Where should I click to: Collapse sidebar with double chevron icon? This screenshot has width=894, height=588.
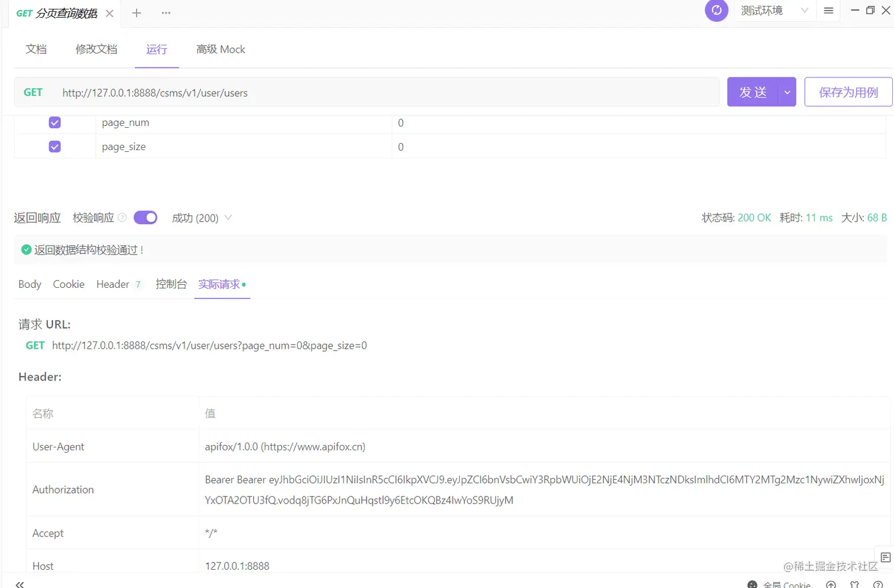20,584
